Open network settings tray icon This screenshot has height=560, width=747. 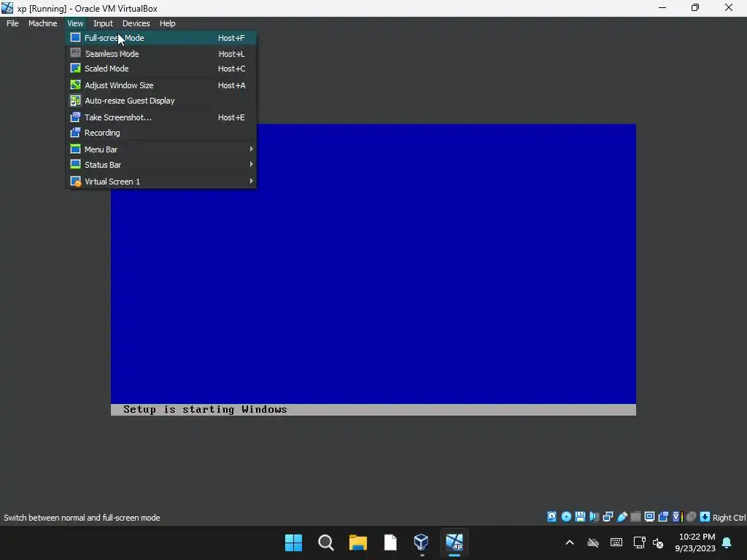coord(639,542)
